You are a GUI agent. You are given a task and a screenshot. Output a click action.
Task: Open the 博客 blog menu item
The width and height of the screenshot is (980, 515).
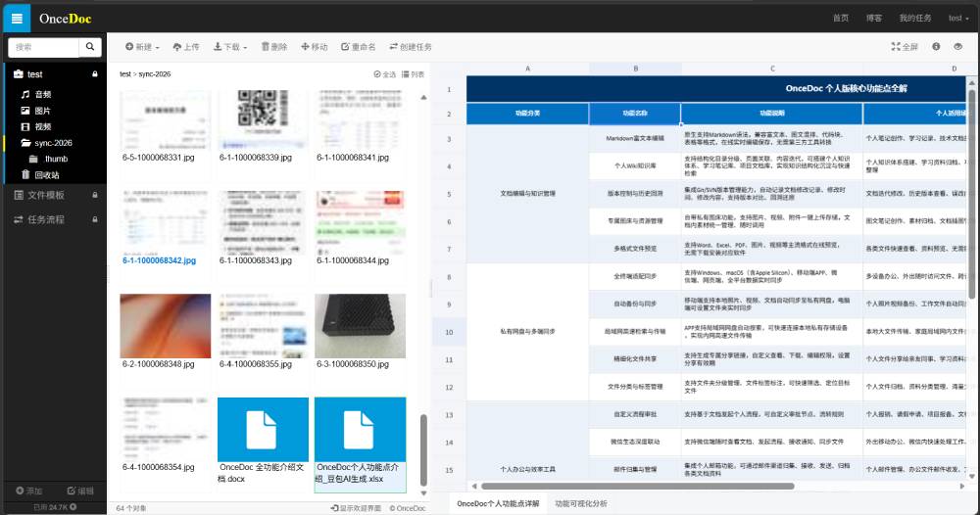click(874, 18)
